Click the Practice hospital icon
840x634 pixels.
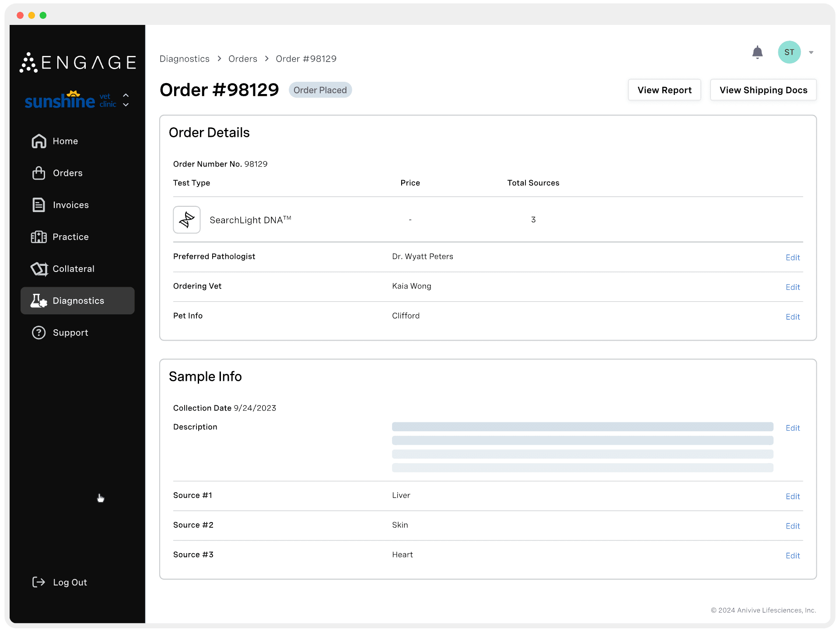(x=39, y=237)
